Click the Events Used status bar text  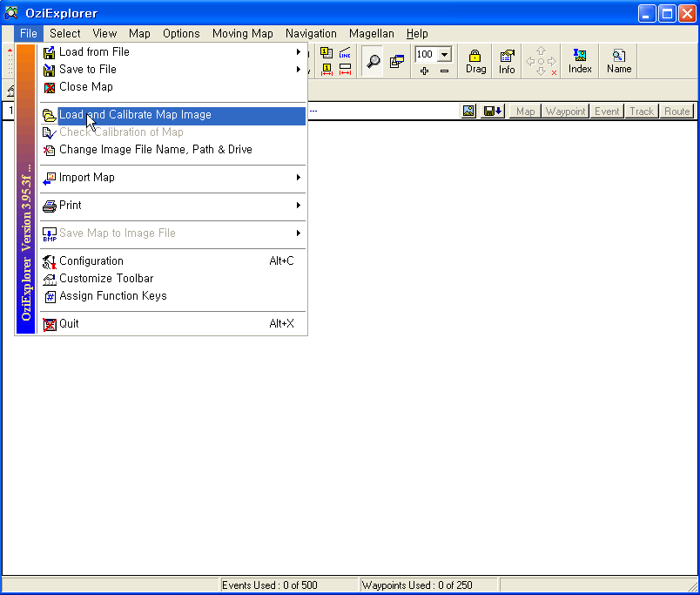click(270, 585)
